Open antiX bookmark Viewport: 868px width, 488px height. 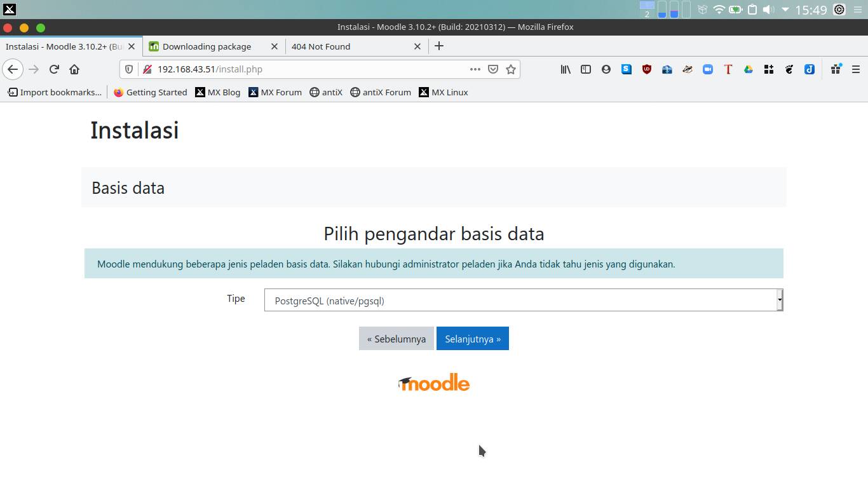coord(326,92)
